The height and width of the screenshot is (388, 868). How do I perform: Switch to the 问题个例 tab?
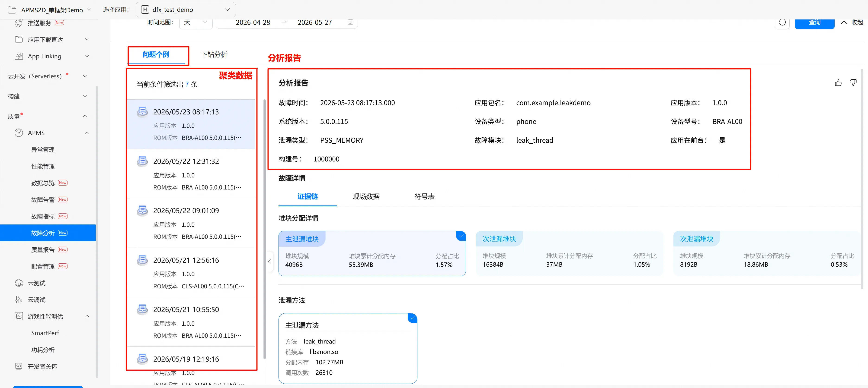156,54
